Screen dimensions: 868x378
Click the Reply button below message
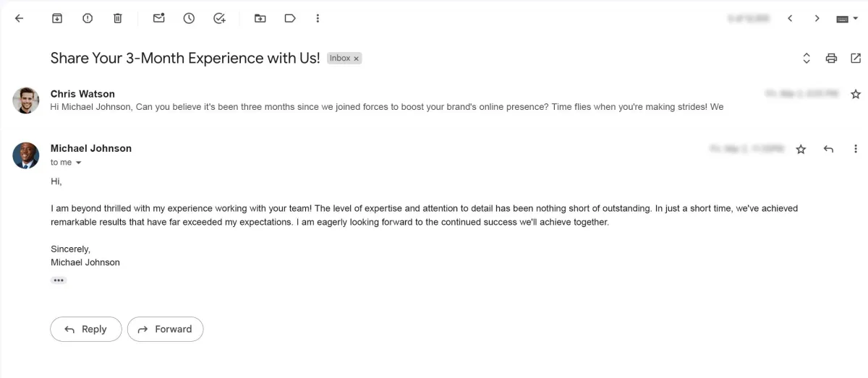(x=86, y=329)
